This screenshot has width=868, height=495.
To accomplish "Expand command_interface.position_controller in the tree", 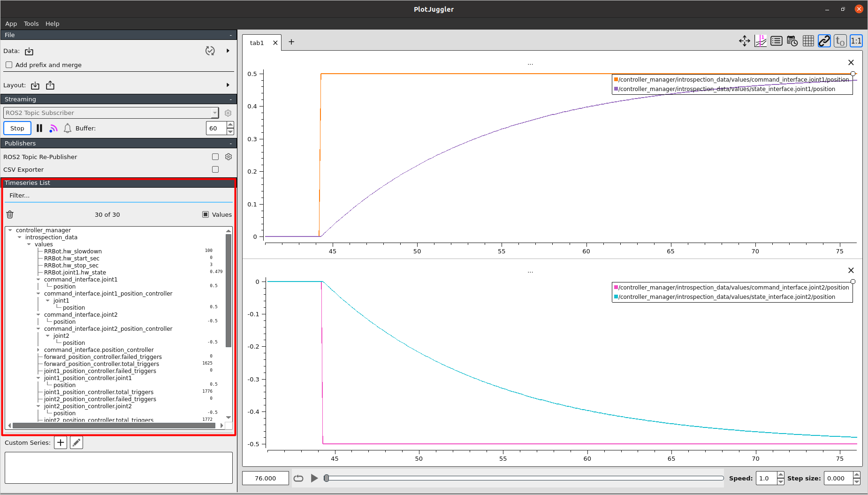I will pos(38,350).
